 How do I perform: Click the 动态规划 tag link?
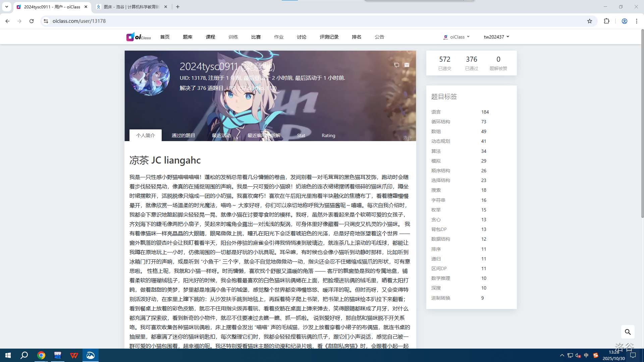[441, 141]
